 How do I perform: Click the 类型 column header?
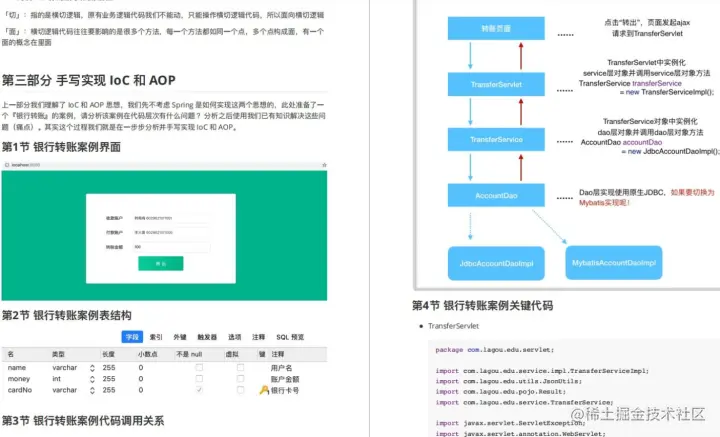(x=58, y=354)
